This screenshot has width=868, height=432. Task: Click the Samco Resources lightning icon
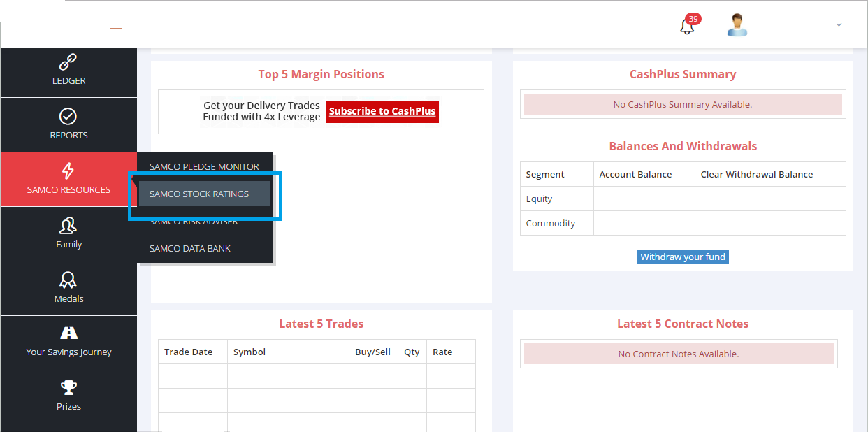pyautogui.click(x=68, y=171)
